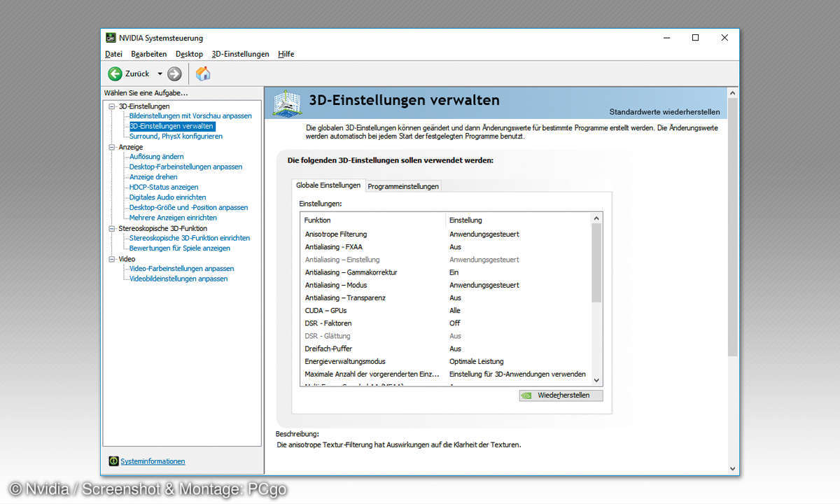Switch to the Programmeinstellungen tab
The image size is (840, 504).
click(403, 186)
